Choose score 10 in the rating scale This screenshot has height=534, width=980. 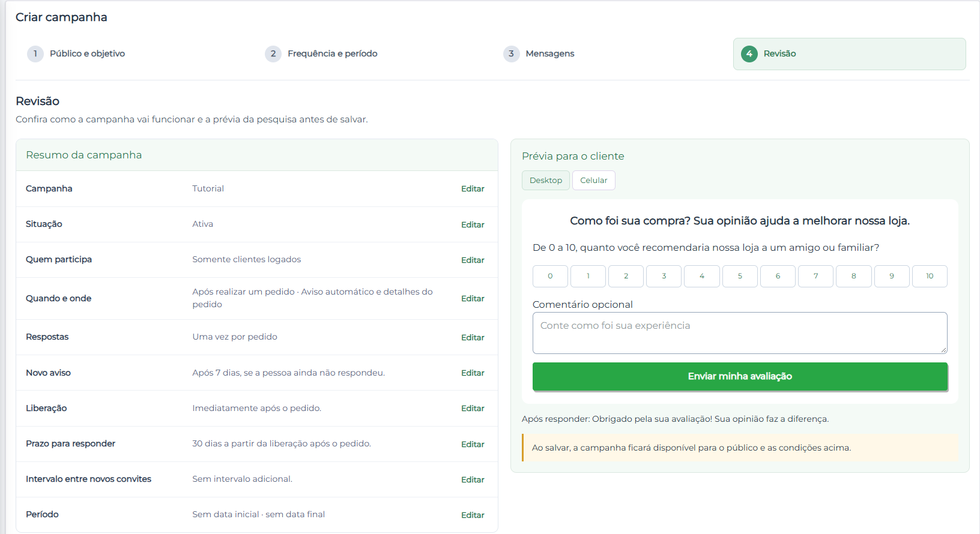930,276
